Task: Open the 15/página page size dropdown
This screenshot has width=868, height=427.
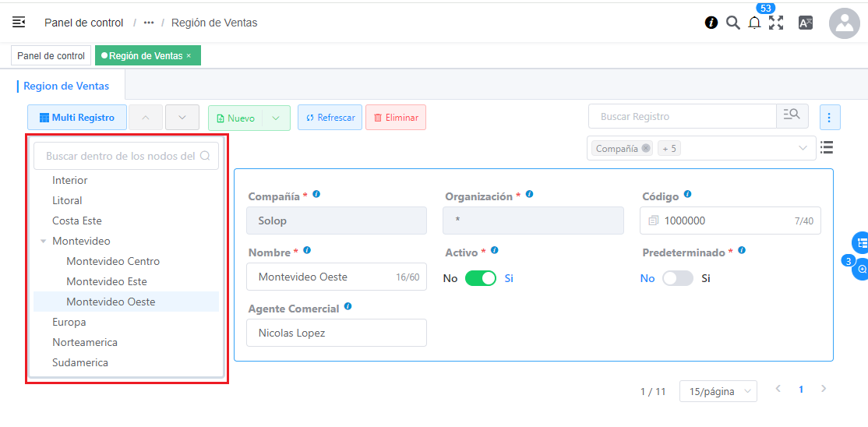Action: tap(718, 391)
